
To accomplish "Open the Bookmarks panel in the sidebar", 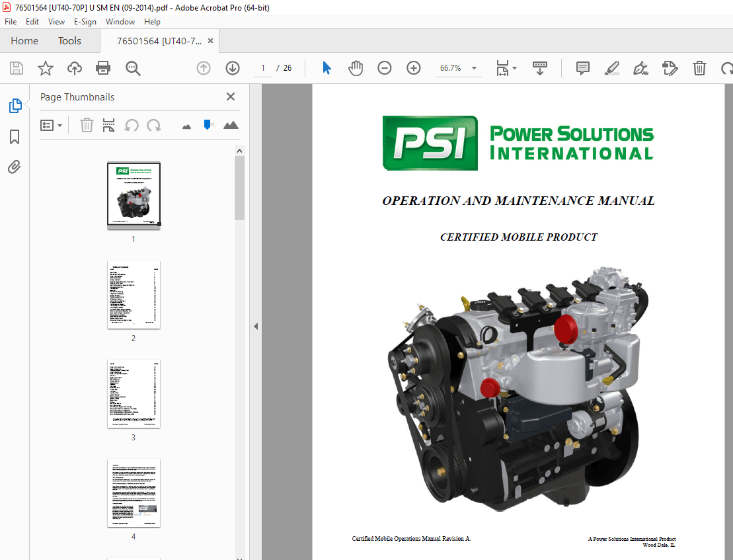I will coord(15,136).
